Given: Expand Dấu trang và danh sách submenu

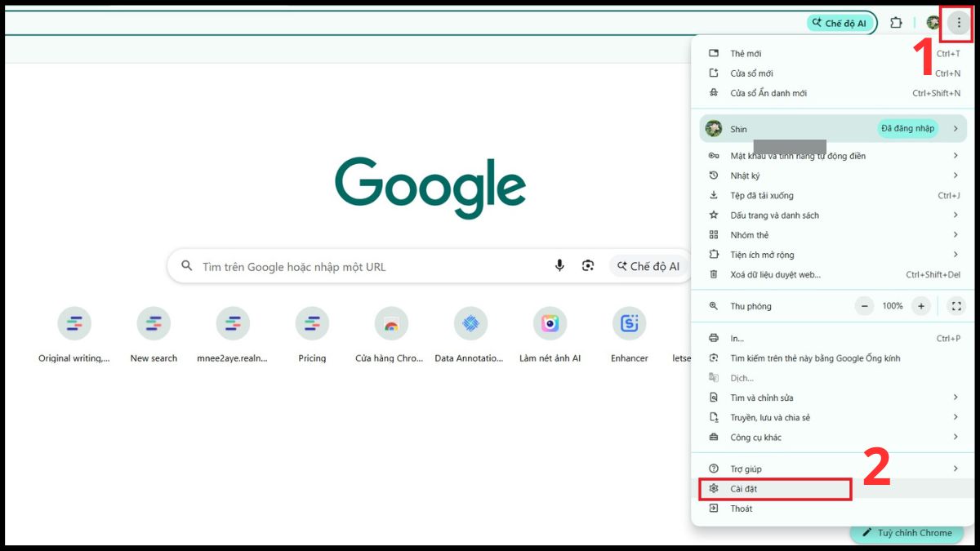Looking at the screenshot, I should 834,216.
